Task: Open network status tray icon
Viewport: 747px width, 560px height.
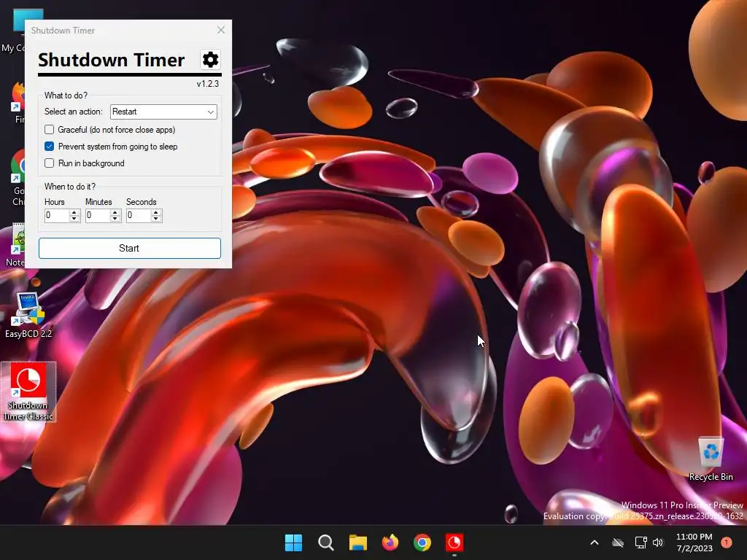Action: tap(640, 542)
